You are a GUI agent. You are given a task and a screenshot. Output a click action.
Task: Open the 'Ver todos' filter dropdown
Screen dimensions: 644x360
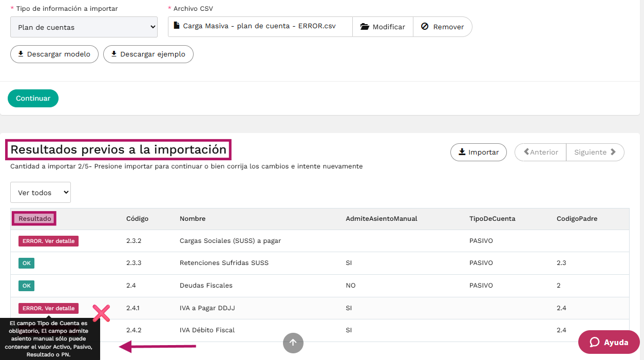[x=41, y=193]
